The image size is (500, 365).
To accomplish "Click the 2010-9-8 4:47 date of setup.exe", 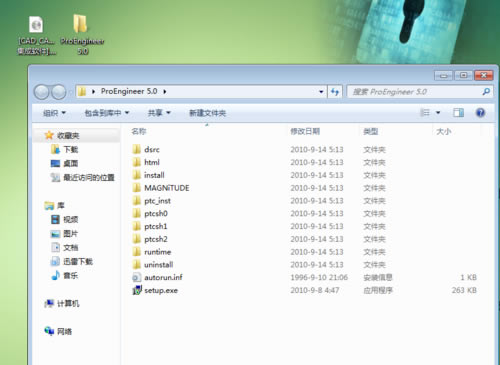I will tap(315, 290).
